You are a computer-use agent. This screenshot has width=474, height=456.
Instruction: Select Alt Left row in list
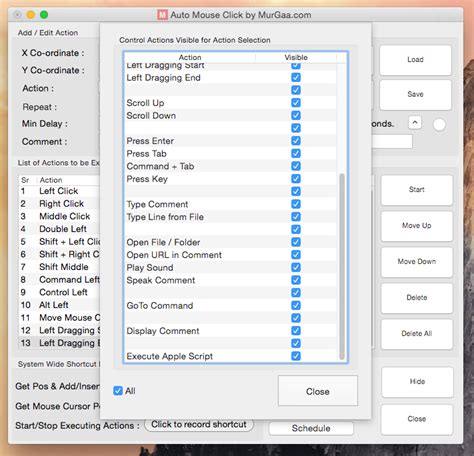pyautogui.click(x=59, y=305)
